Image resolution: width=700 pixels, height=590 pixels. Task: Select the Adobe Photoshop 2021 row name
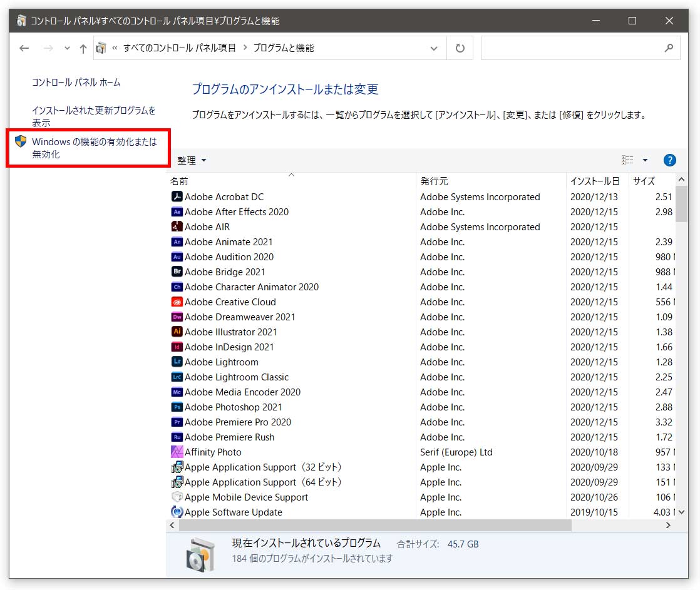(233, 407)
